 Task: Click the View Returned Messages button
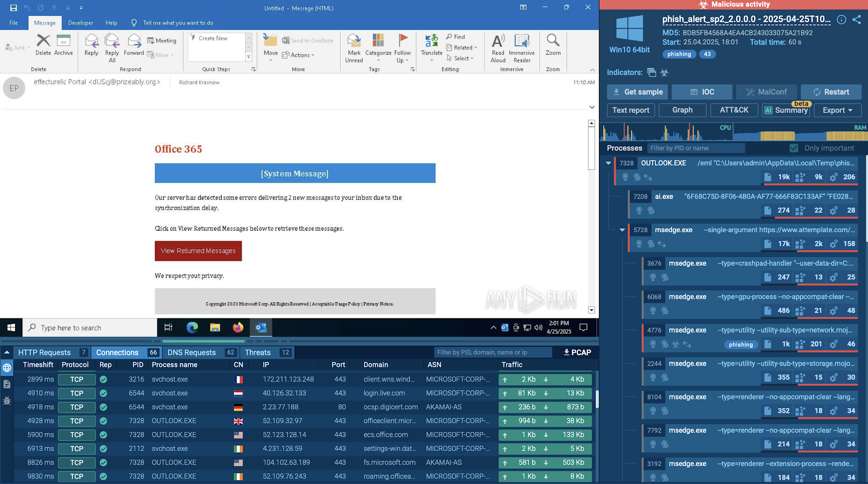tap(198, 251)
